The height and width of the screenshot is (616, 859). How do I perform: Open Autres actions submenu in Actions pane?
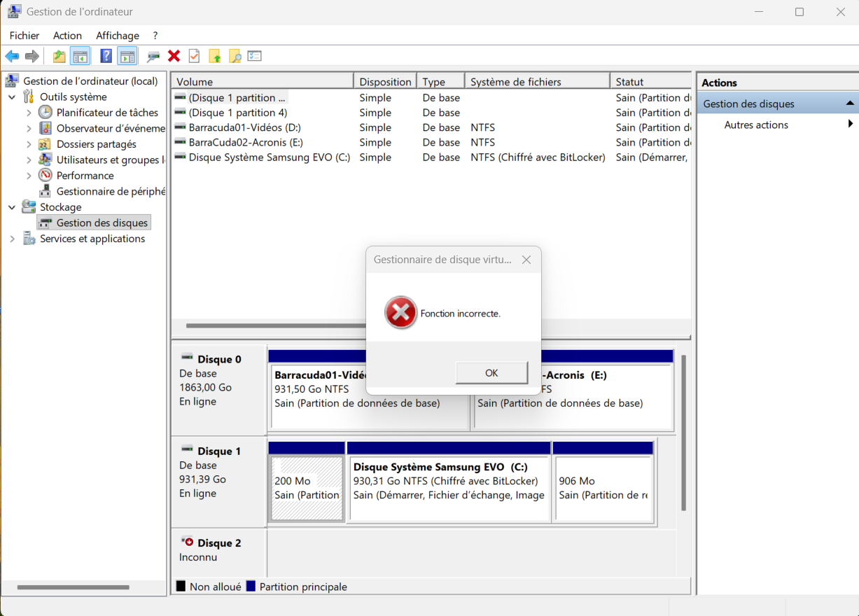777,125
